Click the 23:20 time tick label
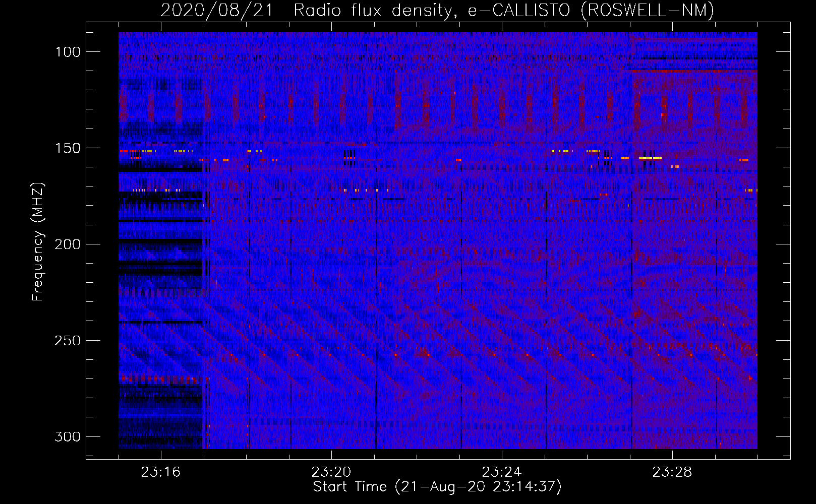The image size is (816, 504). 331,472
